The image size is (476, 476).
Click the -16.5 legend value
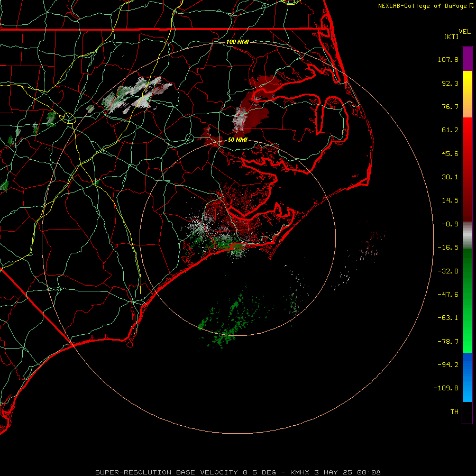tap(448, 248)
